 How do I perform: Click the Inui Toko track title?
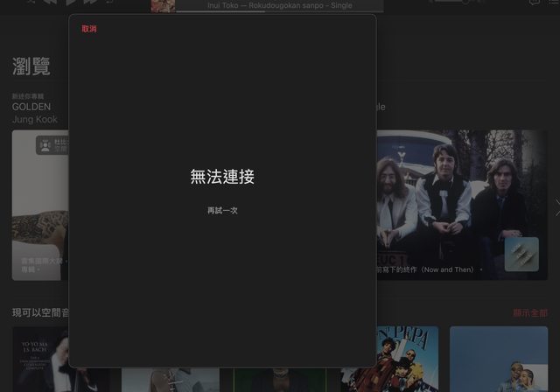click(279, 5)
